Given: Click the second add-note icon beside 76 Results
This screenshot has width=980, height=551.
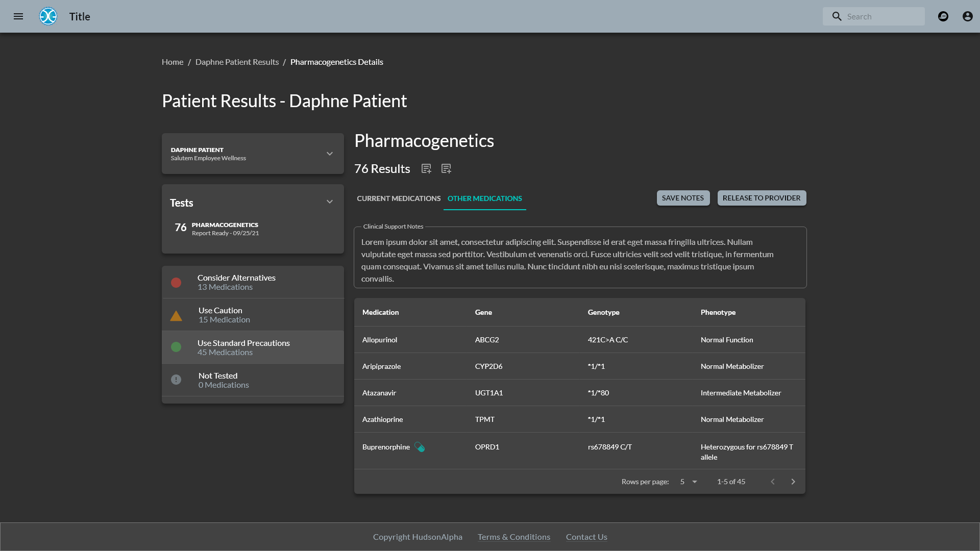Looking at the screenshot, I should (x=446, y=169).
